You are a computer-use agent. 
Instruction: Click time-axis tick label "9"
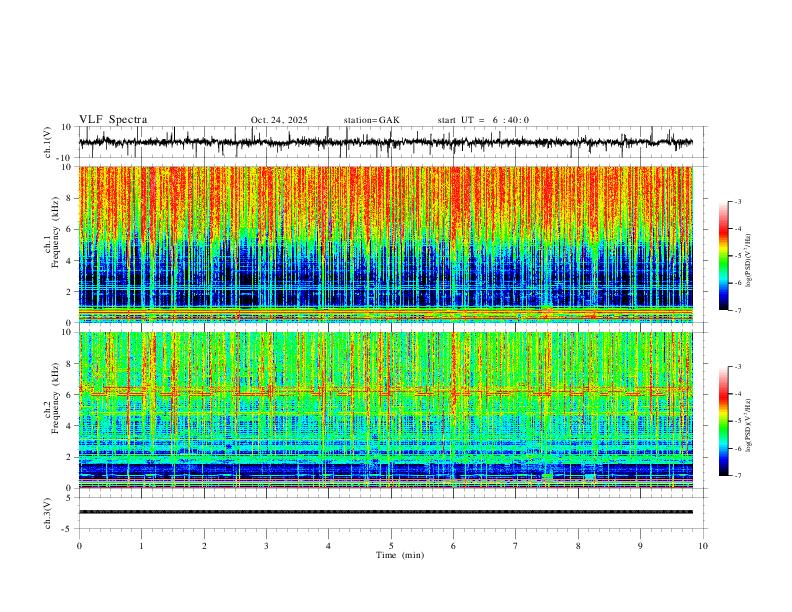pos(640,546)
